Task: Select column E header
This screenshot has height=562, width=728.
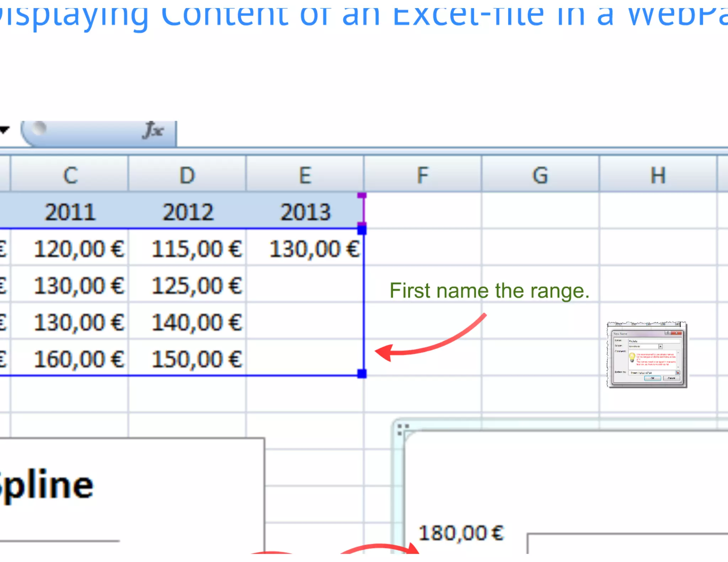Action: 305,175
